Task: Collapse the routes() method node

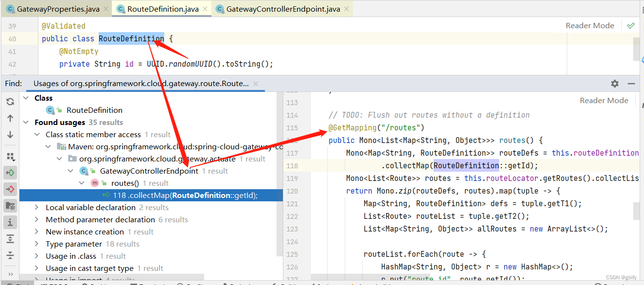Action: coord(82,183)
